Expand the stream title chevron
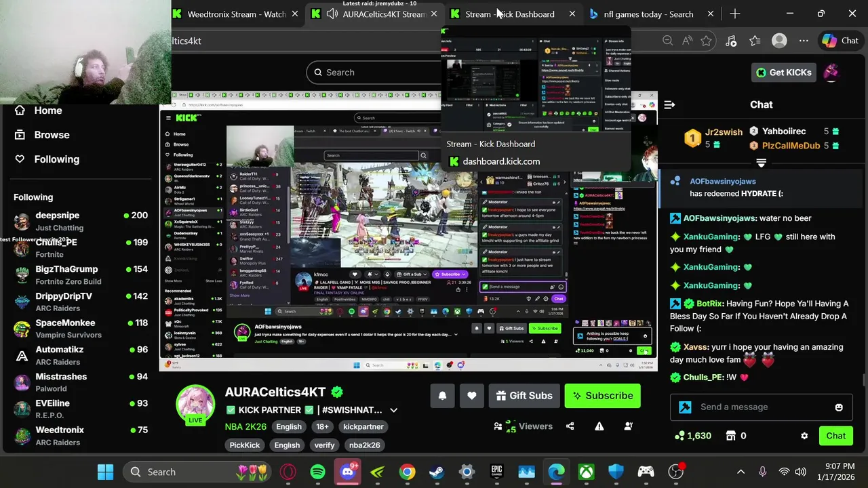 [393, 410]
